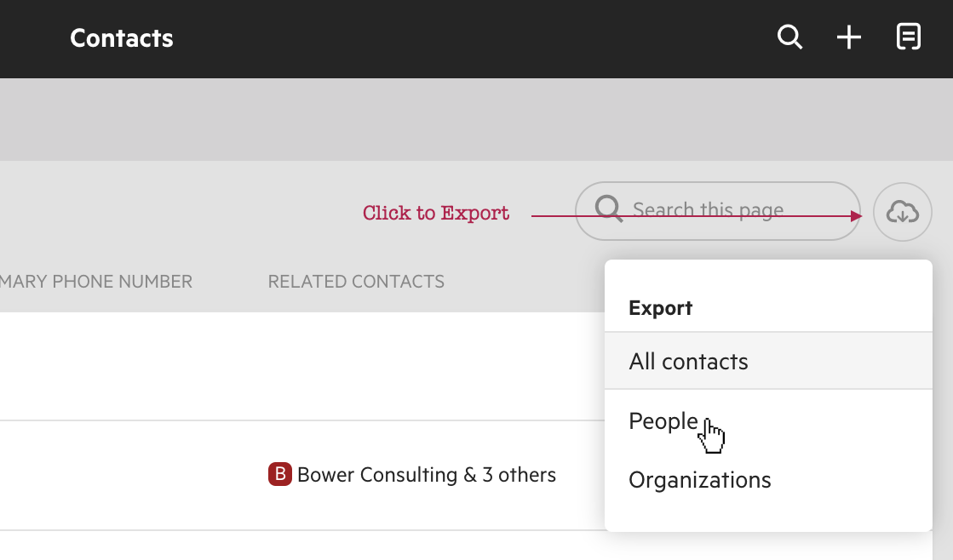Click the red Click to Export annotation text
The height and width of the screenshot is (560, 953).
click(436, 213)
